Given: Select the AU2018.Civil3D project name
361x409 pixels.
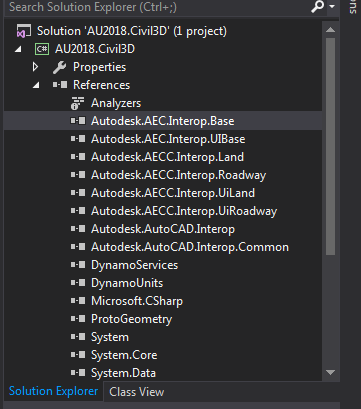Looking at the screenshot, I should pyautogui.click(x=95, y=49).
